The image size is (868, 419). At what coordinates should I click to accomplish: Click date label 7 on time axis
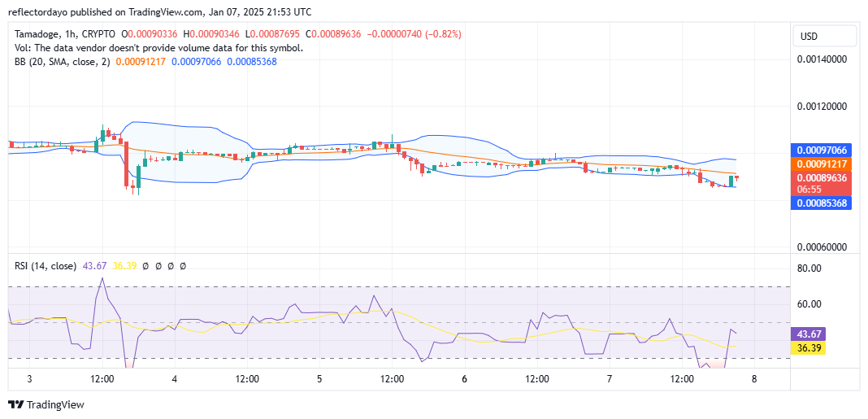point(609,379)
